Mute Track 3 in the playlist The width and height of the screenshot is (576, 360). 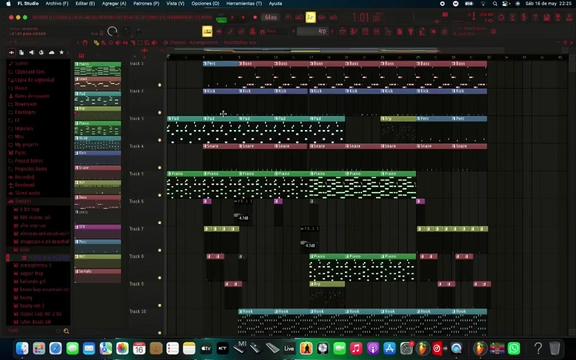[x=159, y=140]
